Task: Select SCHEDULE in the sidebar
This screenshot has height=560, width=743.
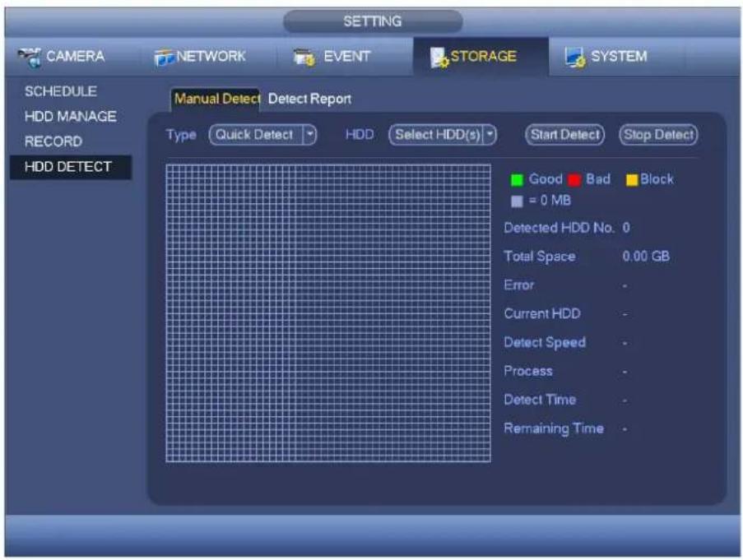Action: click(x=61, y=91)
